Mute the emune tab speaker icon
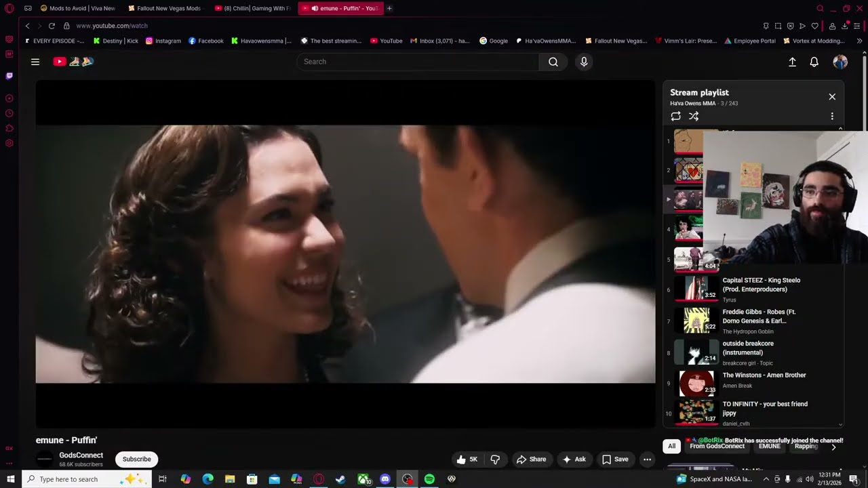This screenshot has height=488, width=868. click(315, 8)
